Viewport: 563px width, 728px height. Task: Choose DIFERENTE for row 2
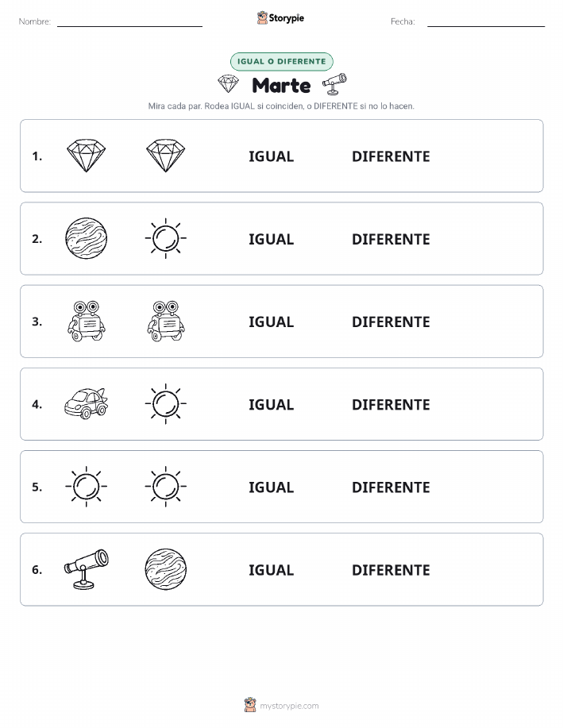(391, 239)
